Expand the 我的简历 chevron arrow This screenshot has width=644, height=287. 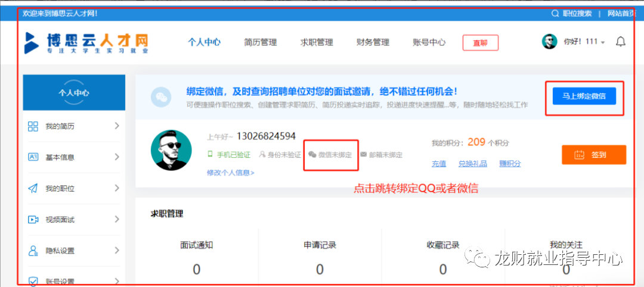tap(116, 126)
